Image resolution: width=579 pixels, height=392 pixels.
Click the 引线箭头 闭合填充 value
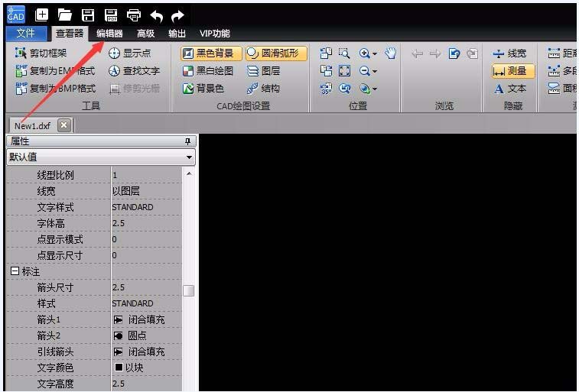click(147, 352)
